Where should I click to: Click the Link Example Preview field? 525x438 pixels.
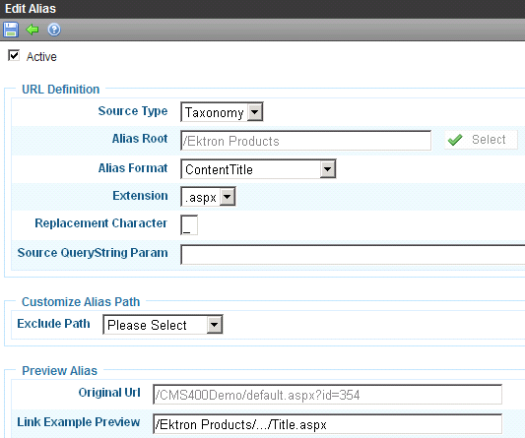327,424
